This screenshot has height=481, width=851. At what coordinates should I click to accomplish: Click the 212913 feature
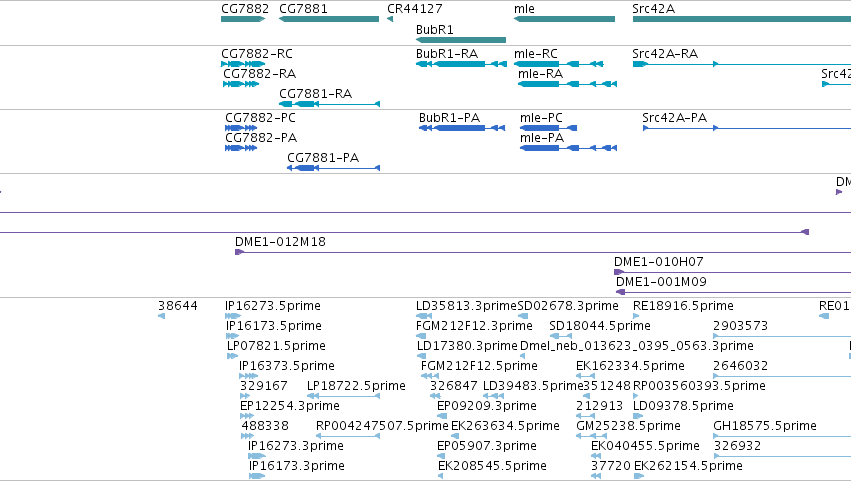585,416
